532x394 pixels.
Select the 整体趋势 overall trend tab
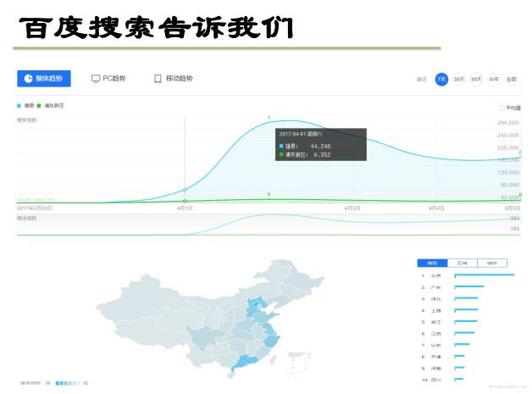pyautogui.click(x=44, y=79)
